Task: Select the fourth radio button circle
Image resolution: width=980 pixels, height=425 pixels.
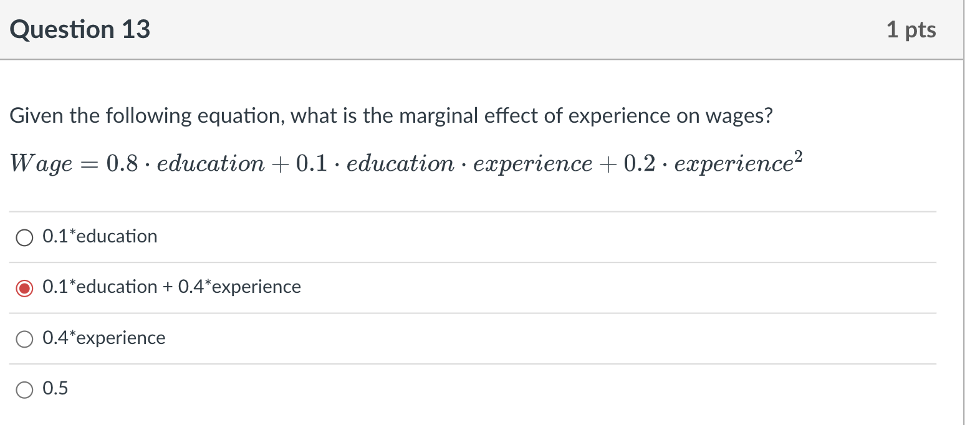Action: click(25, 389)
